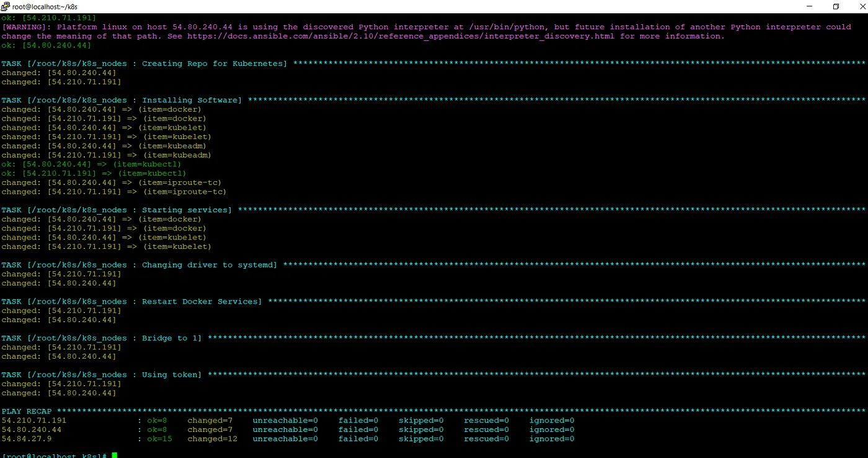Screen dimensions: 868x458
Task: Click the title bar text root@localhost:~/k8s
Action: point(45,7)
